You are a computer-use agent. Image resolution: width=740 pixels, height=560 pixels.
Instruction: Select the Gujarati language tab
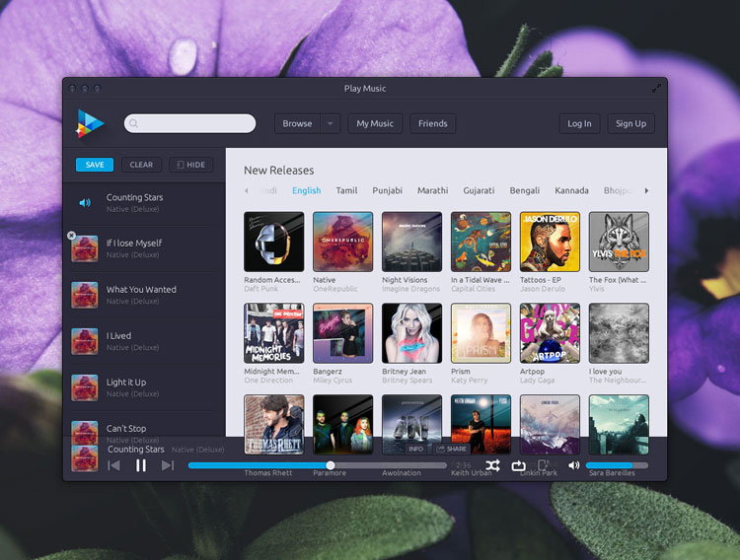tap(479, 190)
